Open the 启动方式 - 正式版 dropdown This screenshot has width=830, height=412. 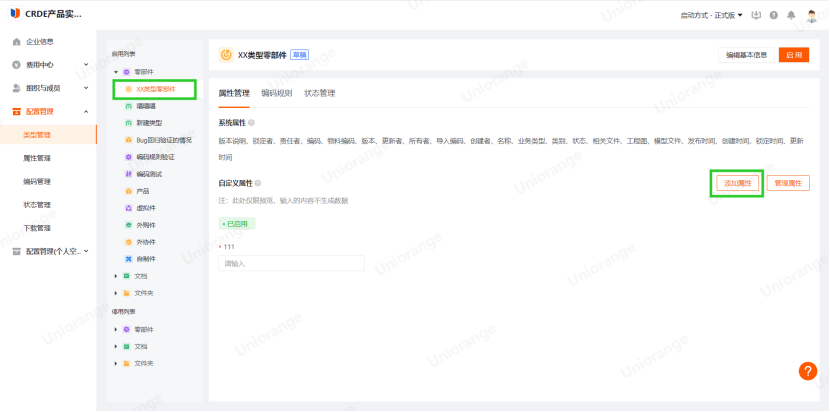coord(712,15)
